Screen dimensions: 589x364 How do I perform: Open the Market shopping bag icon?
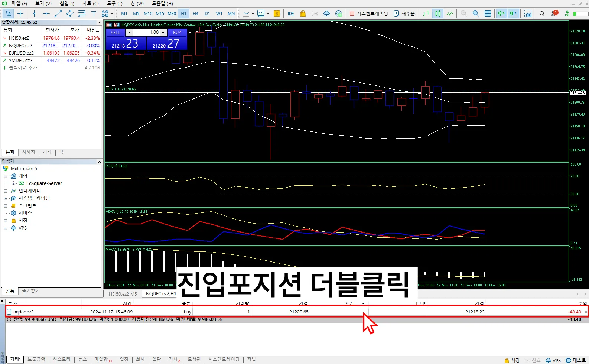(x=303, y=13)
